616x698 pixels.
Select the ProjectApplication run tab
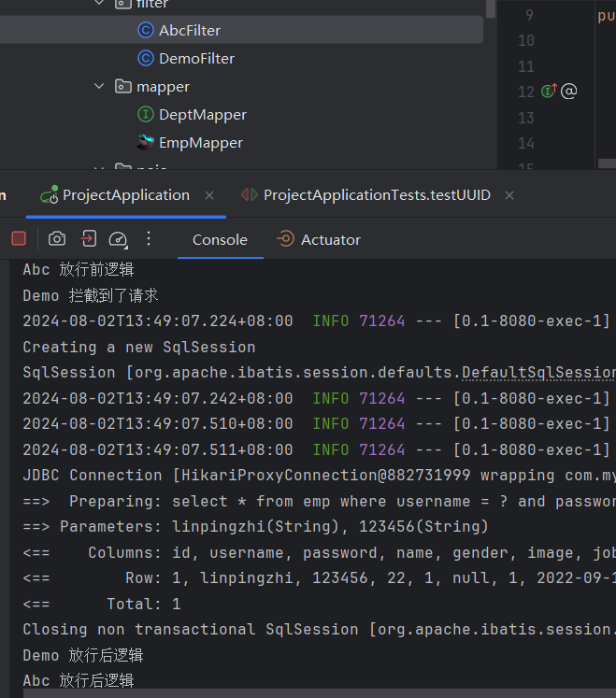point(125,194)
